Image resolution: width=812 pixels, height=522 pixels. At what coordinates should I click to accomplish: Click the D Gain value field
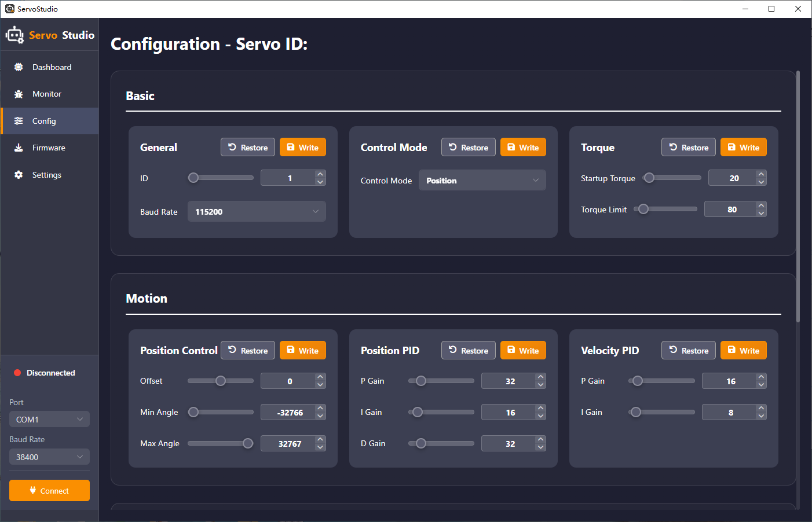pos(509,443)
